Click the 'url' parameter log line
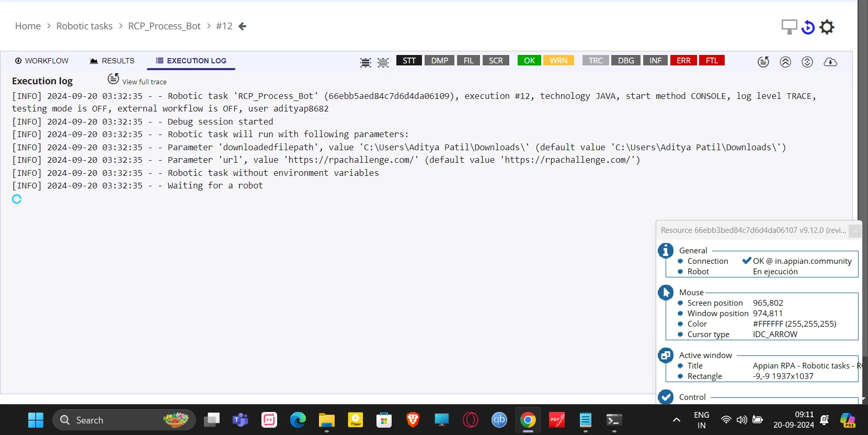Viewport: 868px width, 435px height. coord(326,160)
